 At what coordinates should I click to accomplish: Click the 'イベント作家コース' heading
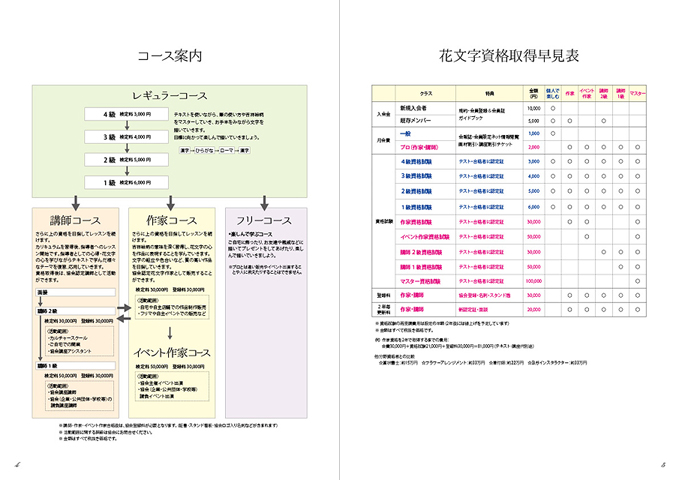coord(172,353)
